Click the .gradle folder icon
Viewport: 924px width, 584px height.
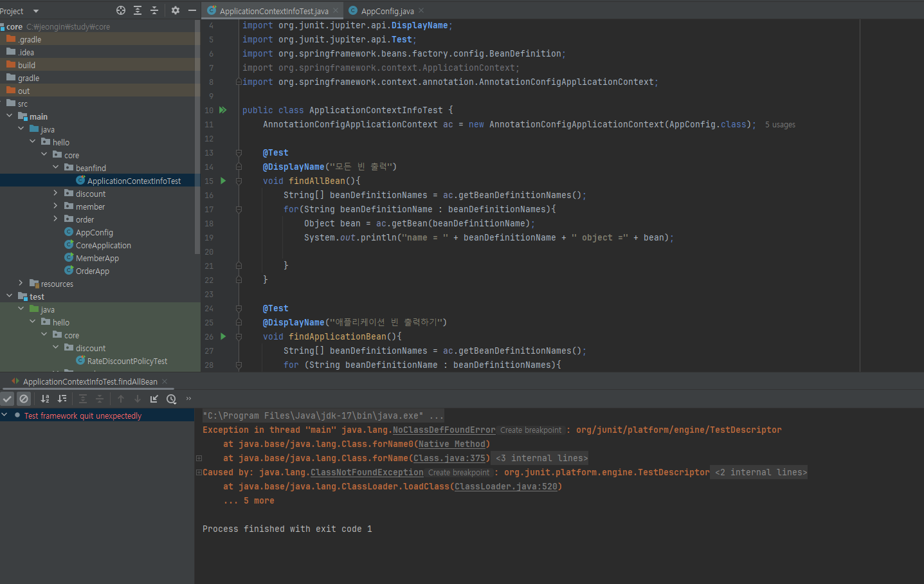coord(11,39)
